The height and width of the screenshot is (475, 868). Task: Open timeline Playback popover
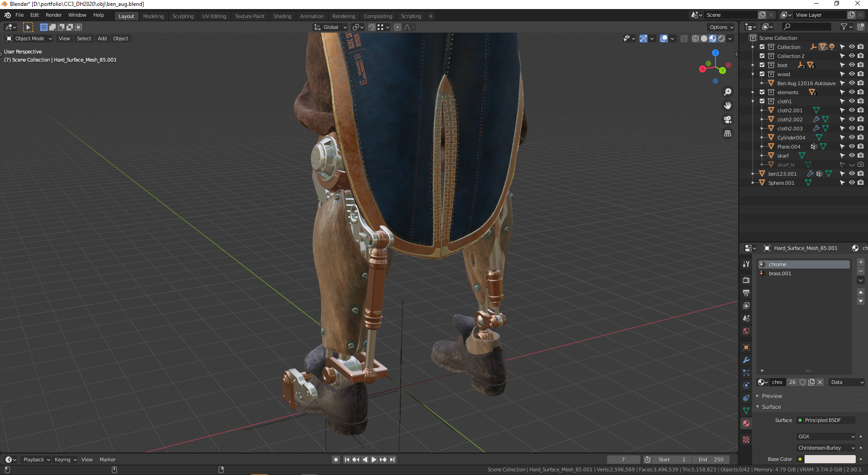pyautogui.click(x=36, y=460)
